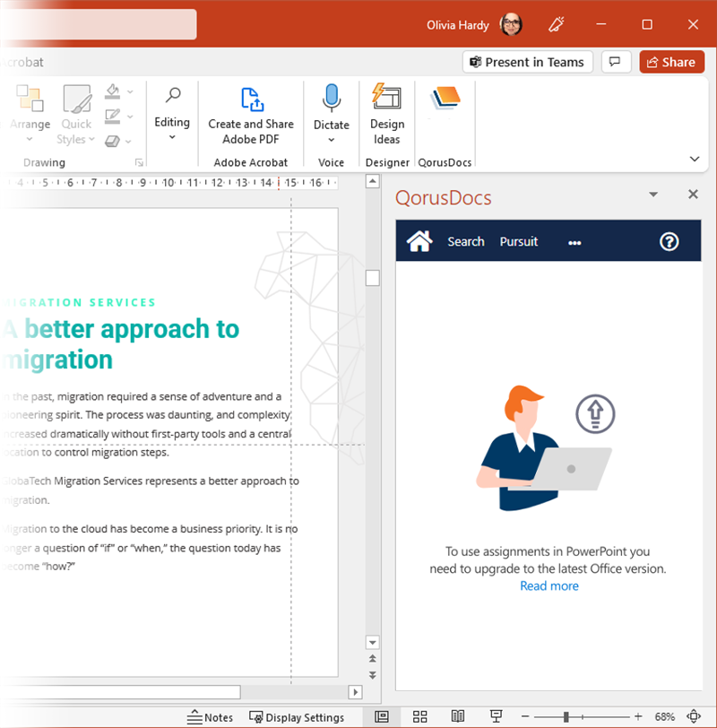Open the Pursuit tab in QorusDocs
The image size is (717, 728).
519,241
